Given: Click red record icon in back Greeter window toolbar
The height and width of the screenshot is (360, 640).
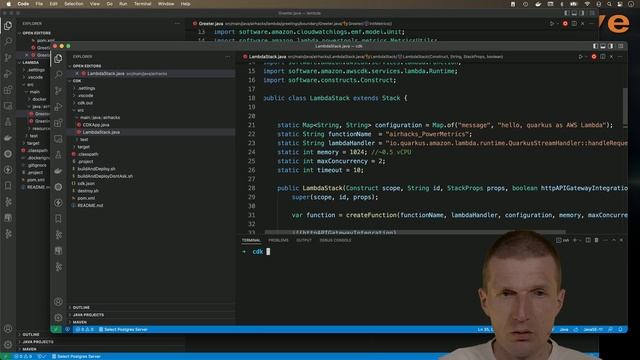Looking at the screenshot, I should click(565, 24).
